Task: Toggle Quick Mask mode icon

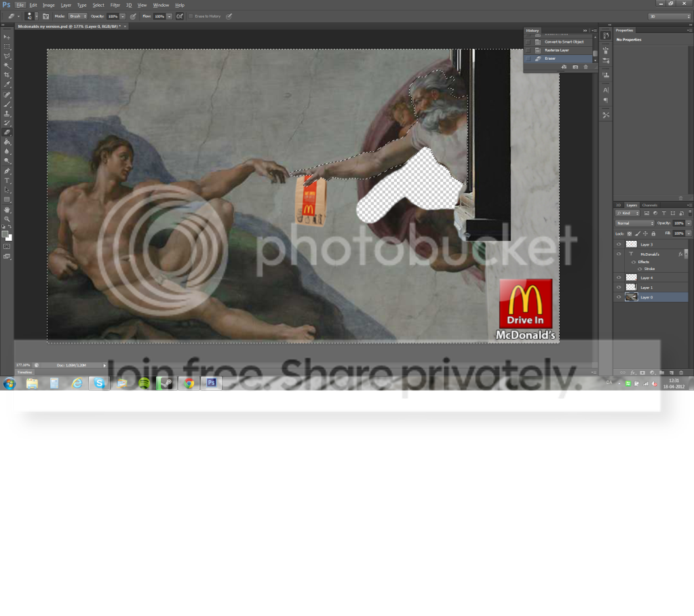Action: point(7,246)
